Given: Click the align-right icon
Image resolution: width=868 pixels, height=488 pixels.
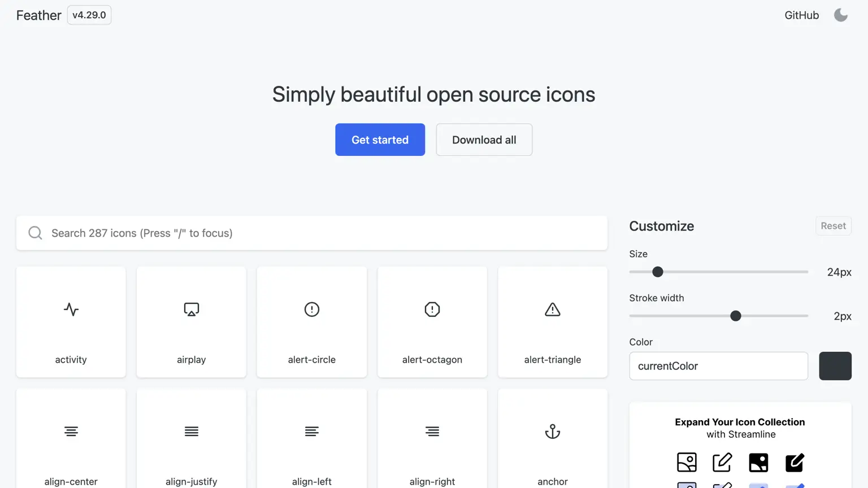Looking at the screenshot, I should click(432, 431).
